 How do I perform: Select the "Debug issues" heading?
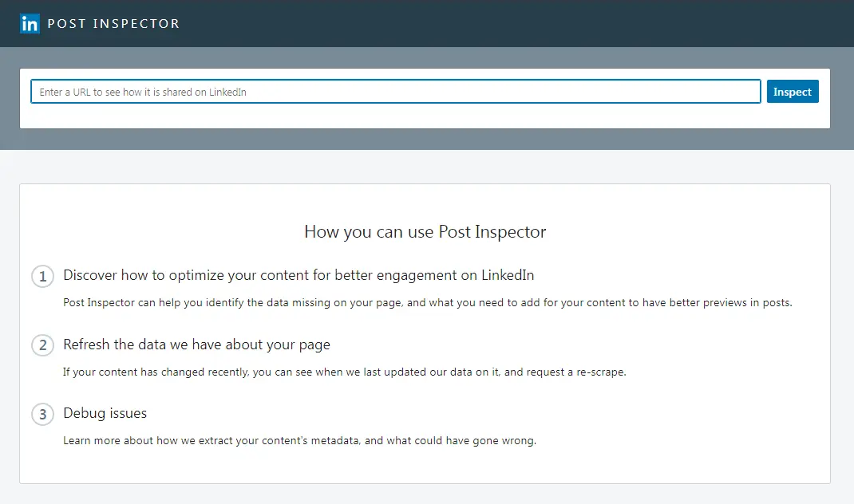coord(105,413)
